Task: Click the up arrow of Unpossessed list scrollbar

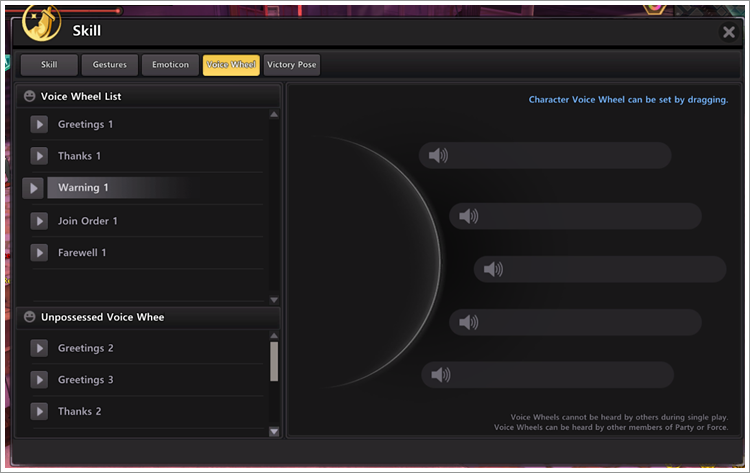Action: [274, 336]
